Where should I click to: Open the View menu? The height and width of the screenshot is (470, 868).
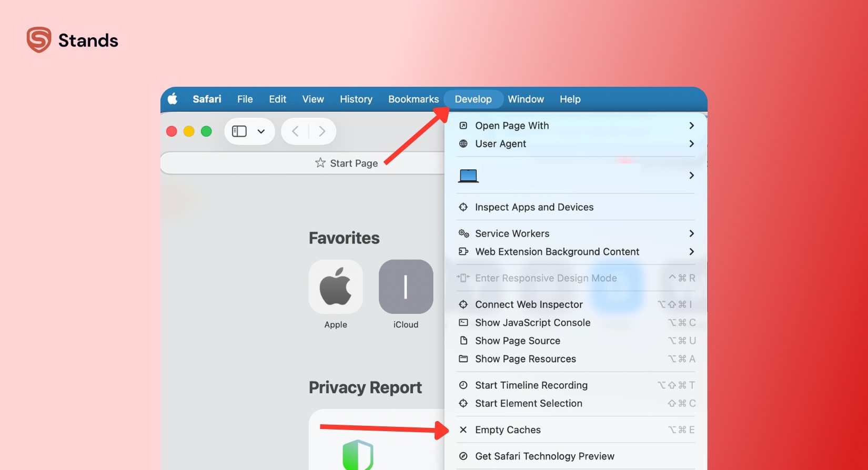pos(313,99)
